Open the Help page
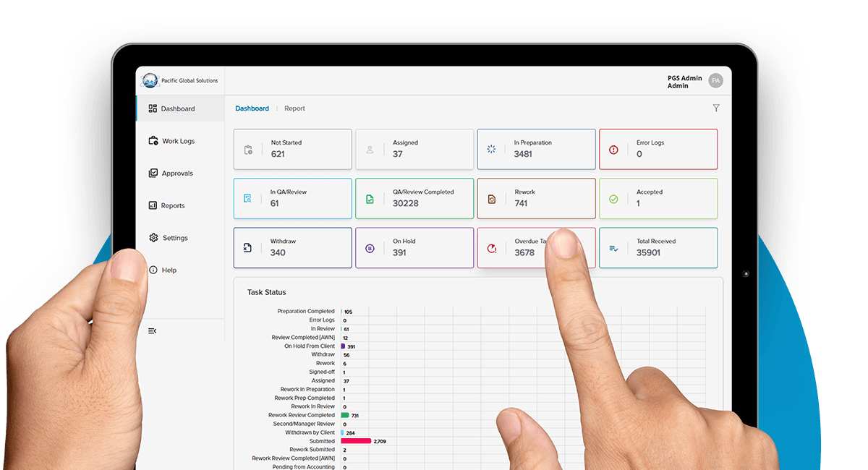This screenshot has width=868, height=470. point(169,270)
